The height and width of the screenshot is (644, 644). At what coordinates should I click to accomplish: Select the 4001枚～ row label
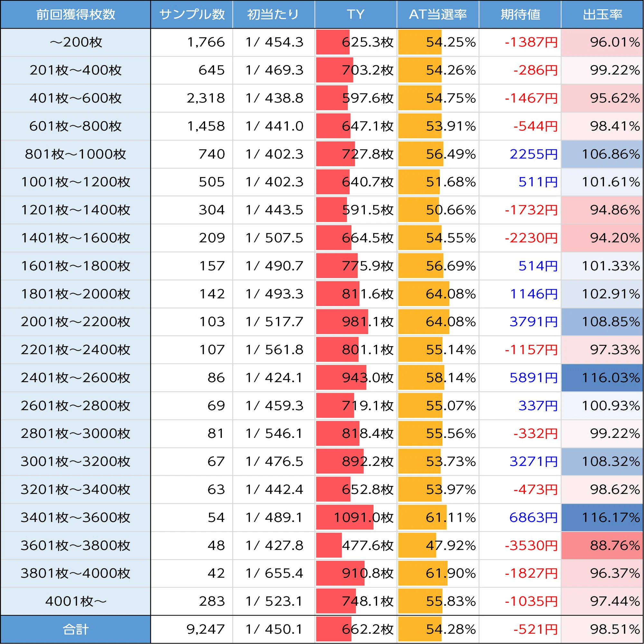click(76, 601)
